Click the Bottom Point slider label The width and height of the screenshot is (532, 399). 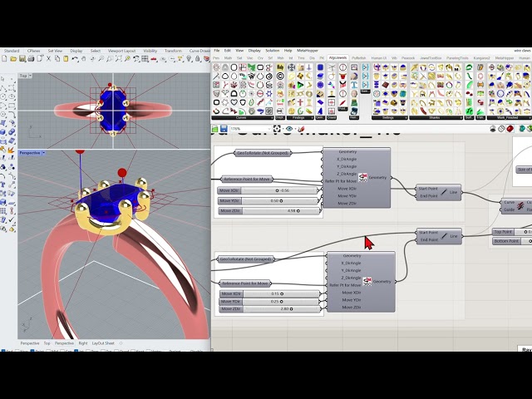tap(506, 241)
